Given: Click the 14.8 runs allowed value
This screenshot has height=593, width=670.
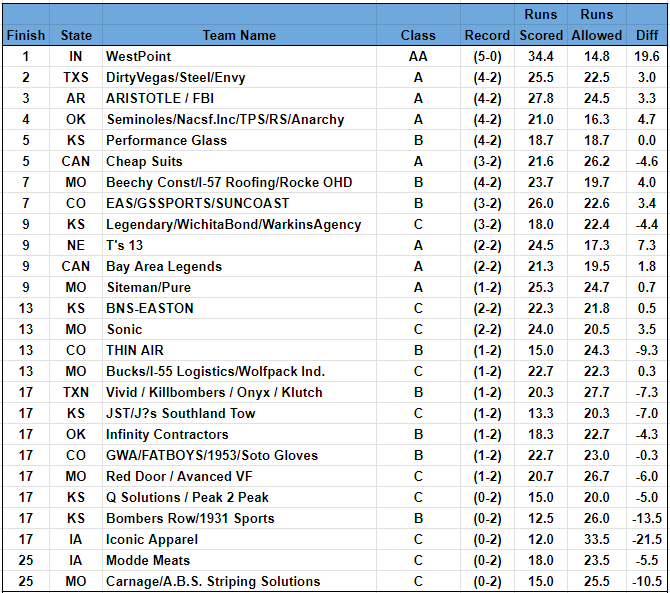Looking at the screenshot, I should coord(597,56).
